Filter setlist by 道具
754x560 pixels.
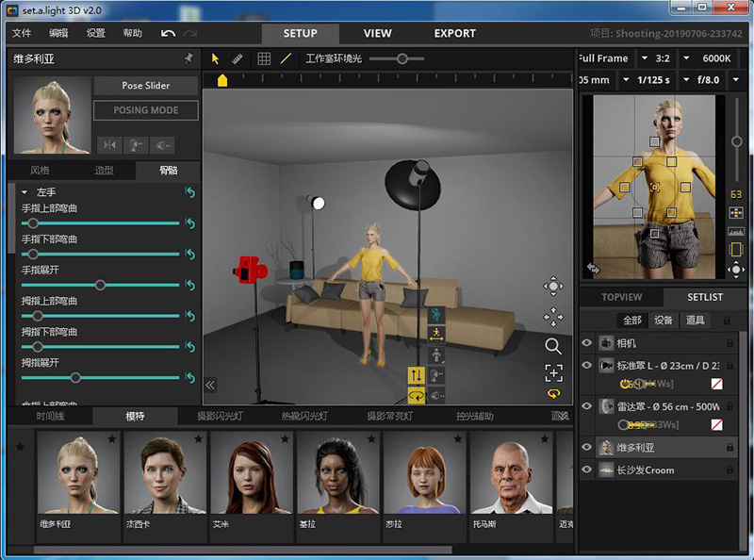pyautogui.click(x=695, y=320)
